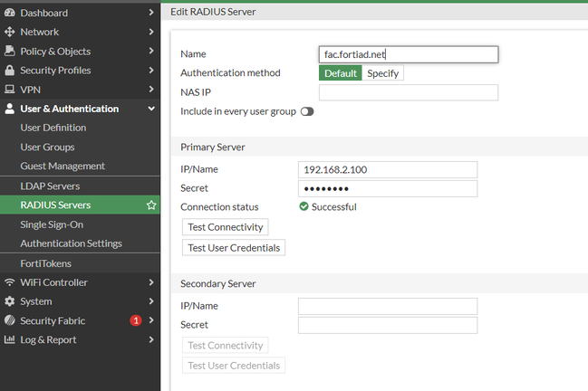Click the WiFi Controller signal icon
Screen dimensions: 588x391
click(10, 282)
